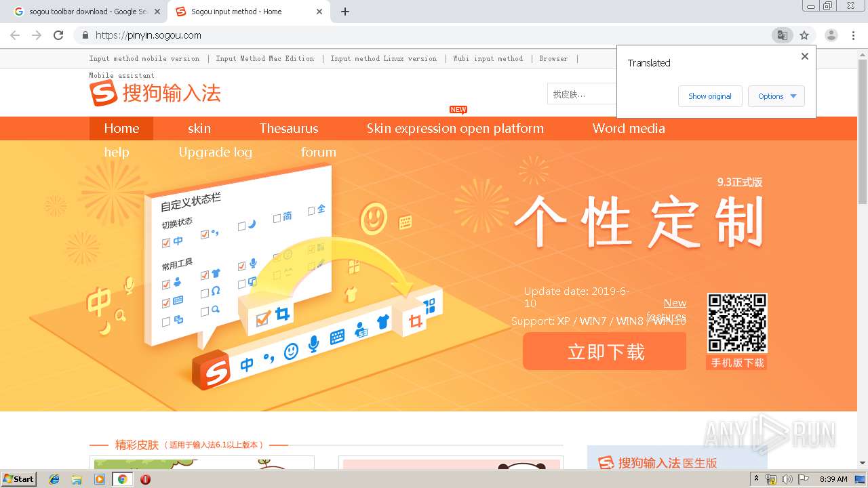Open Skin expression open platform
The width and height of the screenshot is (868, 488).
coord(455,128)
